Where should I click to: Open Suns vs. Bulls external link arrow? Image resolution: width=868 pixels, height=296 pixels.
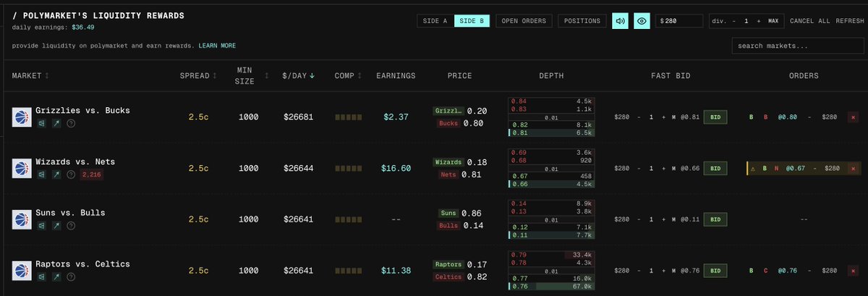point(56,226)
